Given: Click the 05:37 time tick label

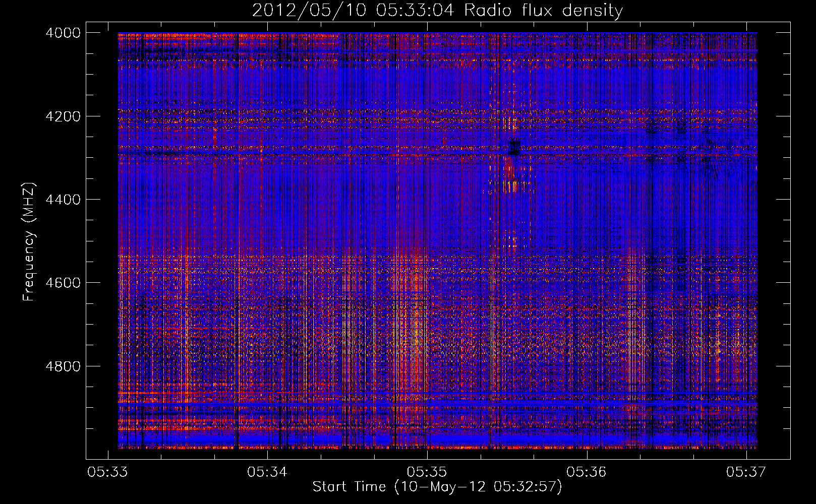Looking at the screenshot, I should 746,472.
